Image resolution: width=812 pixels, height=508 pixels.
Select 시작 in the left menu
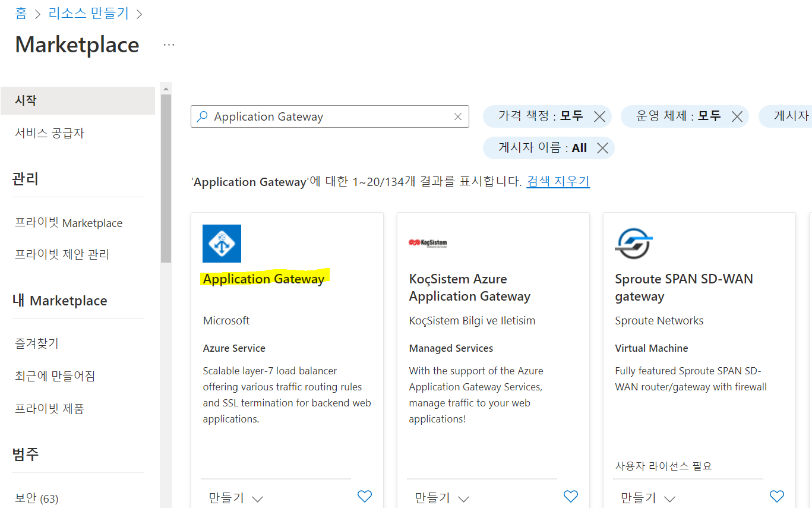[x=77, y=100]
